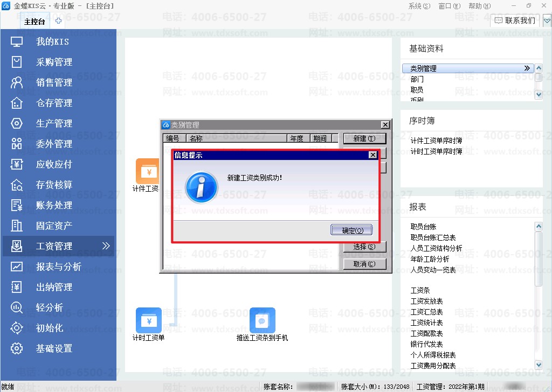
Task: Open the 应收应付 yen icon
Action: point(17,164)
